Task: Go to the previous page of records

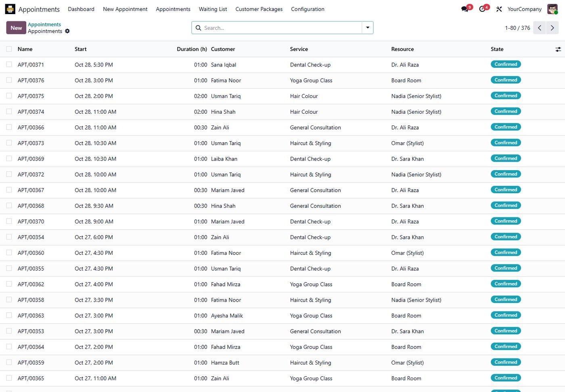Action: coord(540,28)
